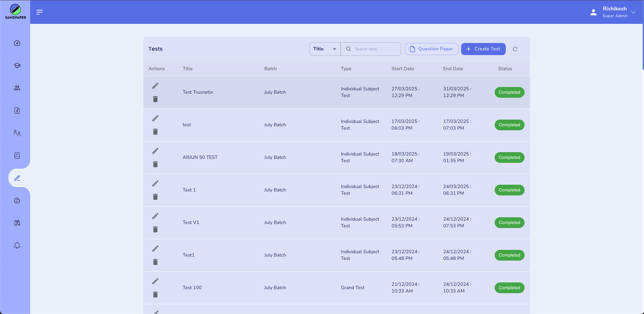Viewport: 644px width, 314px height.
Task: Delete the ARJUN 50 TEST entry
Action: pos(155,164)
